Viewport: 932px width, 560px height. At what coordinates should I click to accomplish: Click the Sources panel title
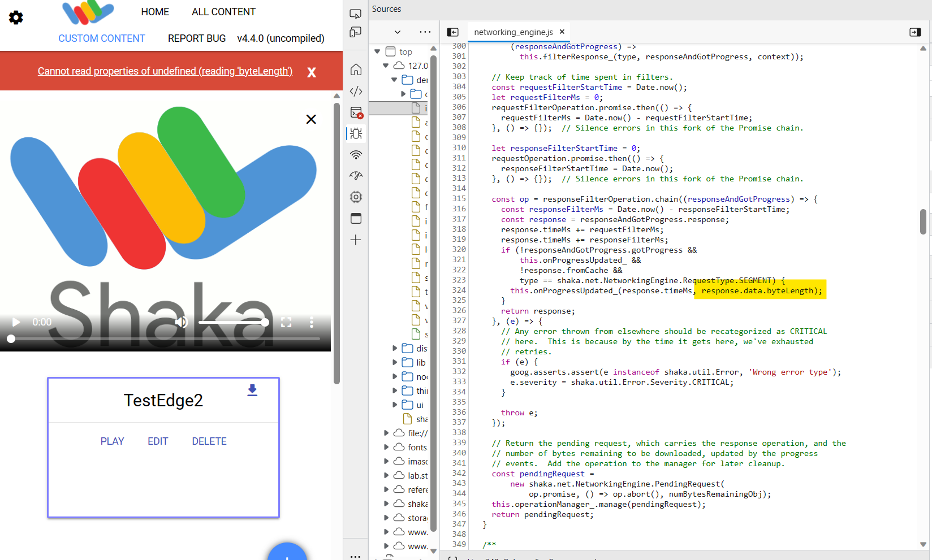pos(386,9)
